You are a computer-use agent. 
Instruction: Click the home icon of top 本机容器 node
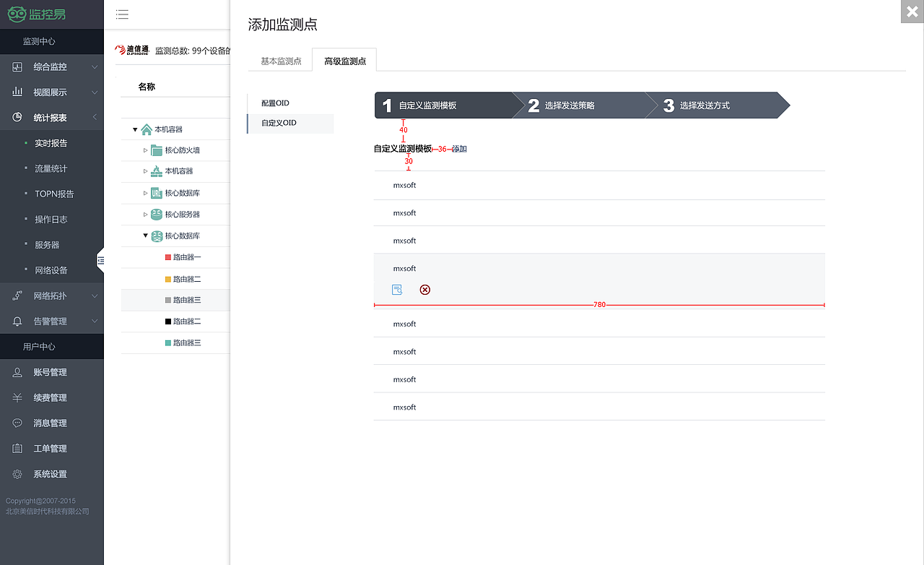coord(147,129)
